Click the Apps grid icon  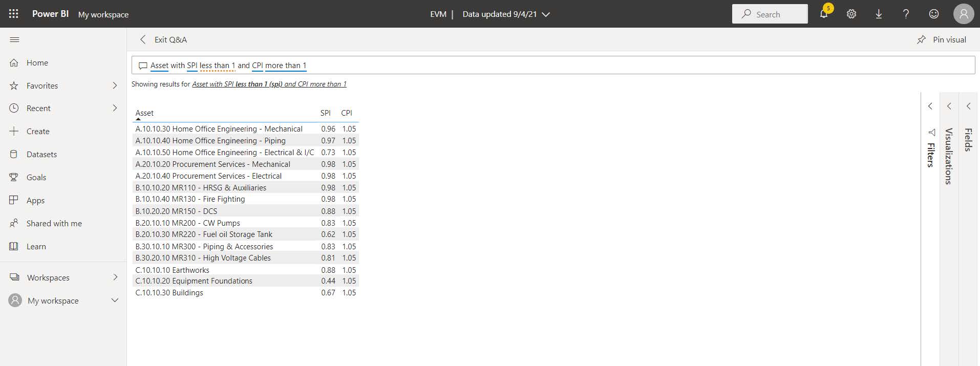coord(14,200)
